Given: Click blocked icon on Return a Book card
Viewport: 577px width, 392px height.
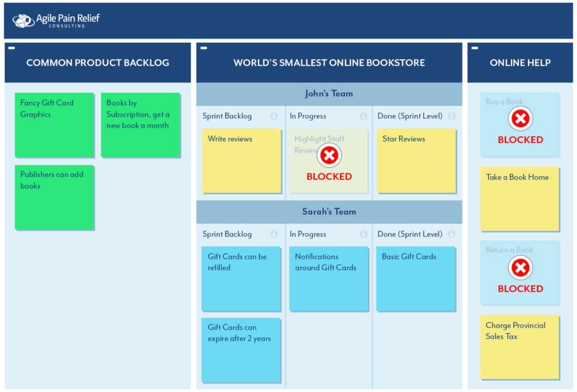Looking at the screenshot, I should pos(520,268).
